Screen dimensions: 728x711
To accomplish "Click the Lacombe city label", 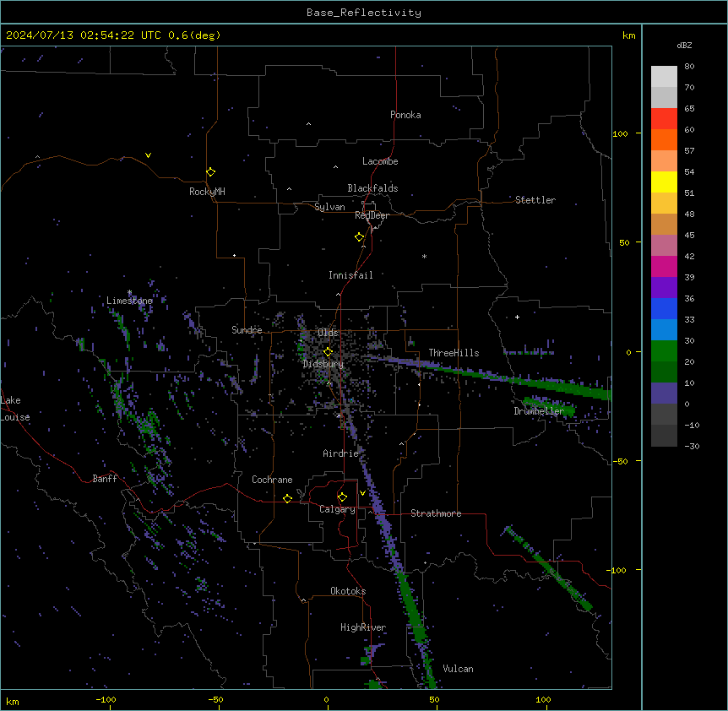I will [380, 161].
